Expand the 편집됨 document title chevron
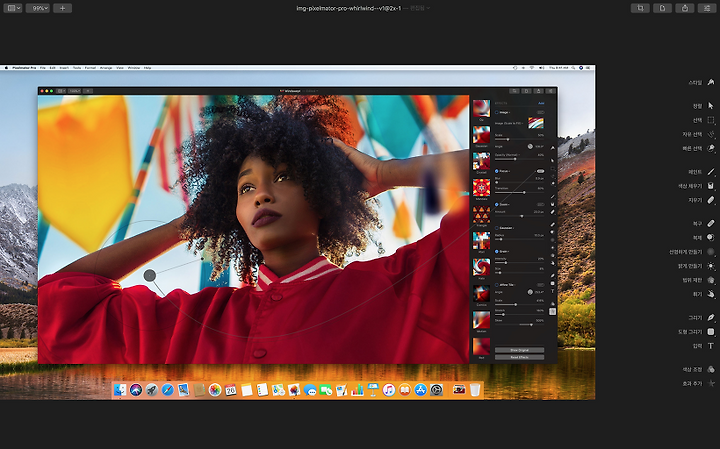 click(x=428, y=8)
